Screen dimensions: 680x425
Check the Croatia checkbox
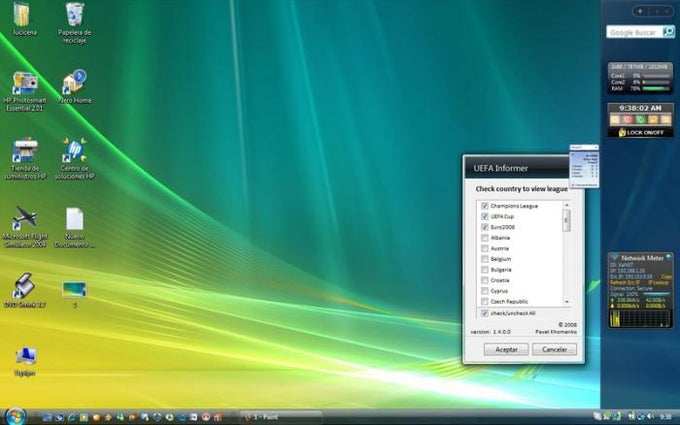tap(485, 280)
